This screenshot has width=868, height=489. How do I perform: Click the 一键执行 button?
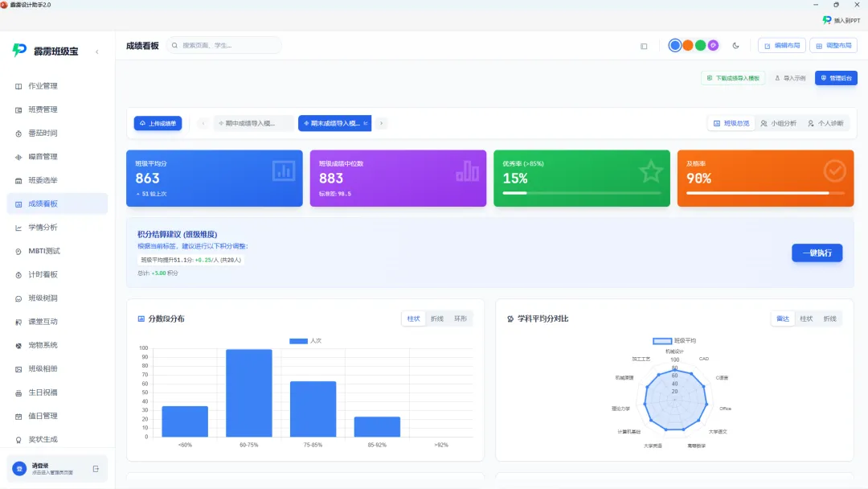817,253
